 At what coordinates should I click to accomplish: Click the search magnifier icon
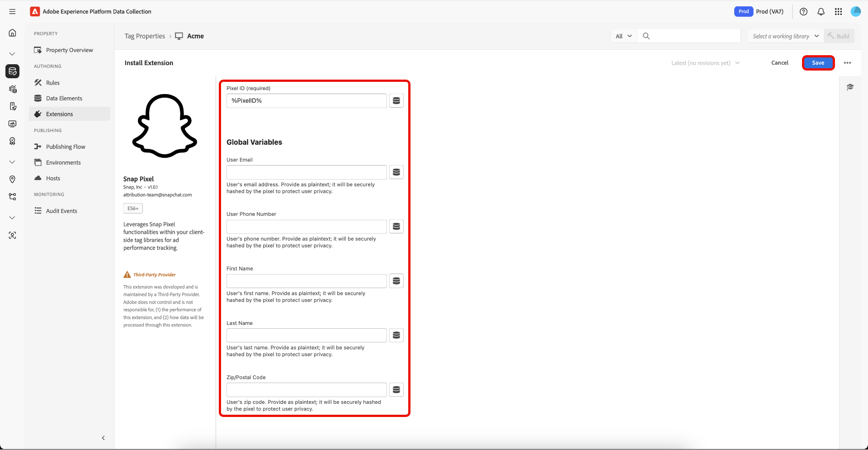[x=646, y=36]
